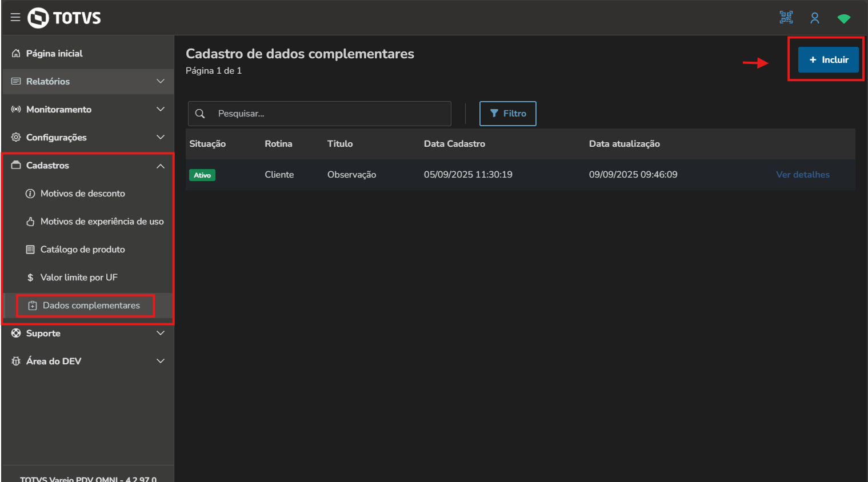This screenshot has height=482, width=868.
Task: Click the TOTVS logo
Action: [x=65, y=18]
